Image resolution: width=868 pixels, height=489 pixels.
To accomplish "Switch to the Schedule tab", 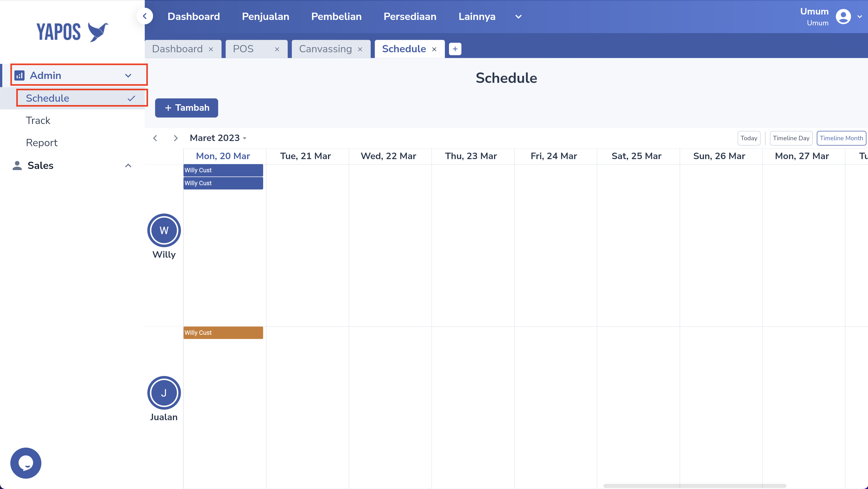I will [x=404, y=49].
